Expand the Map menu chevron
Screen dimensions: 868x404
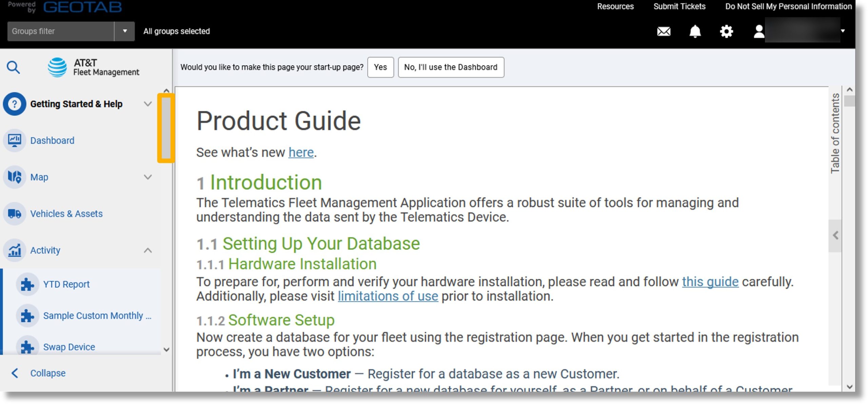pos(148,177)
